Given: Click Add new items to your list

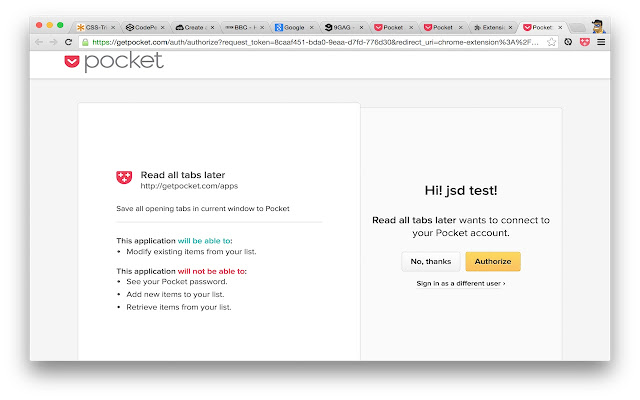Looking at the screenshot, I should click(x=175, y=294).
